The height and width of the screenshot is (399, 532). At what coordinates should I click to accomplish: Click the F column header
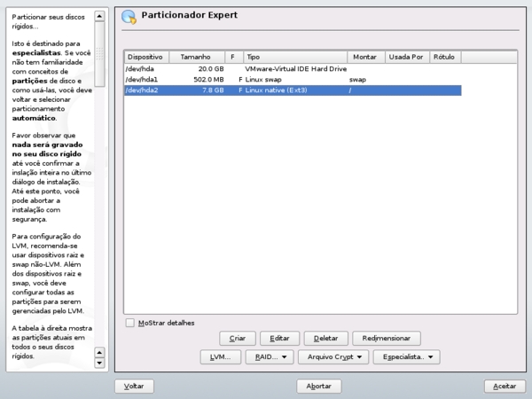click(x=234, y=57)
